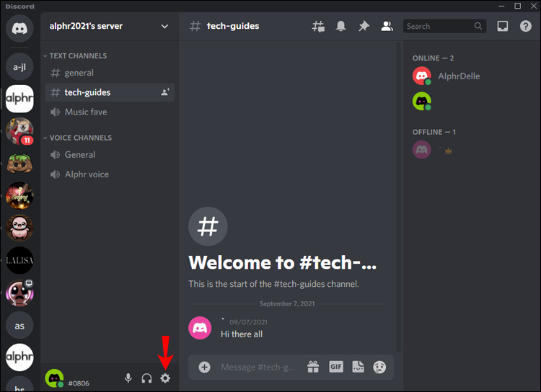Open notification settings bell icon
Screen dimensions: 541x392
point(341,26)
